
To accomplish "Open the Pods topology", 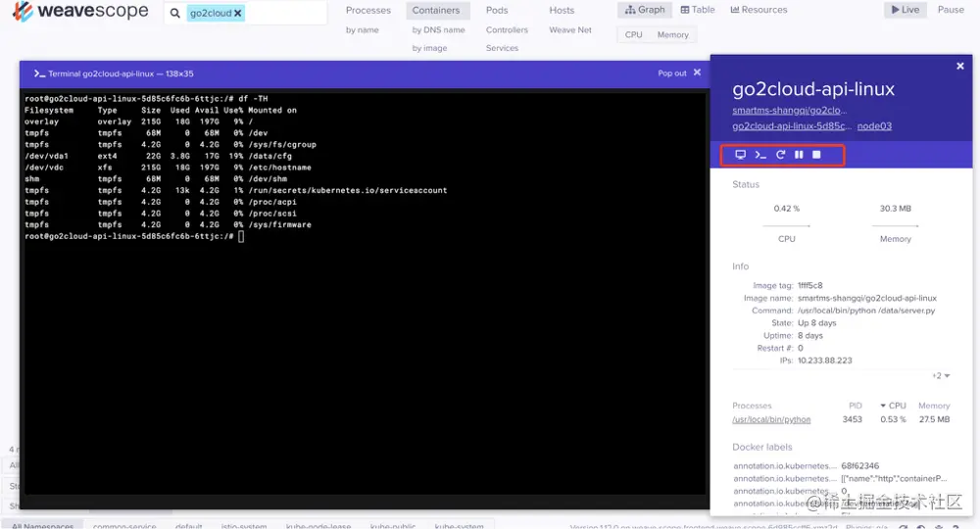I will pos(497,11).
